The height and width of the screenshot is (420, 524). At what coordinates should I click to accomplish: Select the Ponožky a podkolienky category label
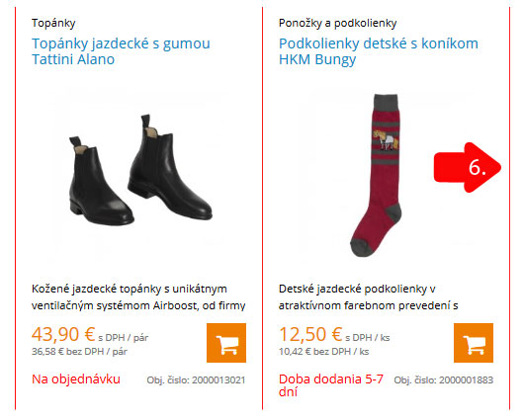[337, 23]
